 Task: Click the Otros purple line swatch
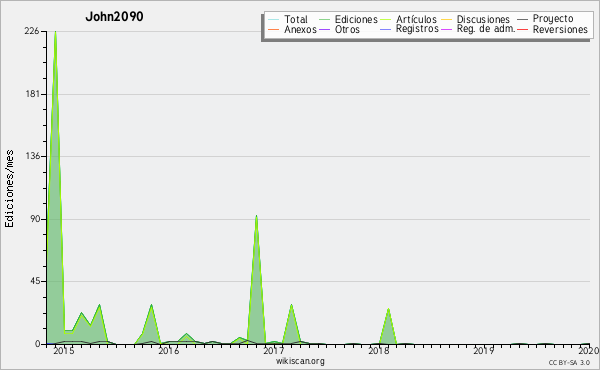(324, 29)
